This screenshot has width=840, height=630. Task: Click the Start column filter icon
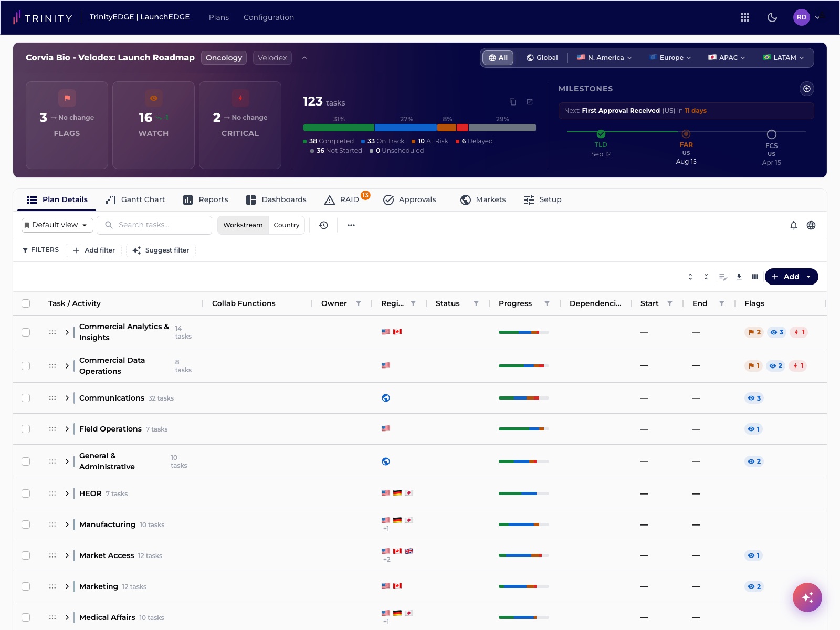click(x=670, y=303)
